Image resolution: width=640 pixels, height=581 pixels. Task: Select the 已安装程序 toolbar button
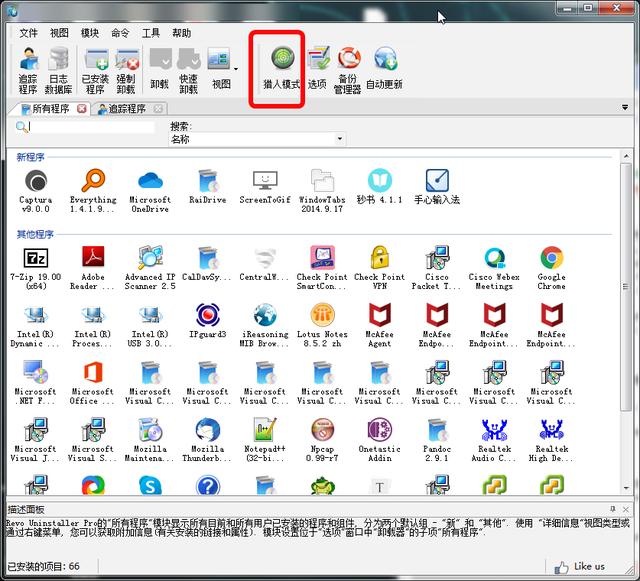point(95,71)
